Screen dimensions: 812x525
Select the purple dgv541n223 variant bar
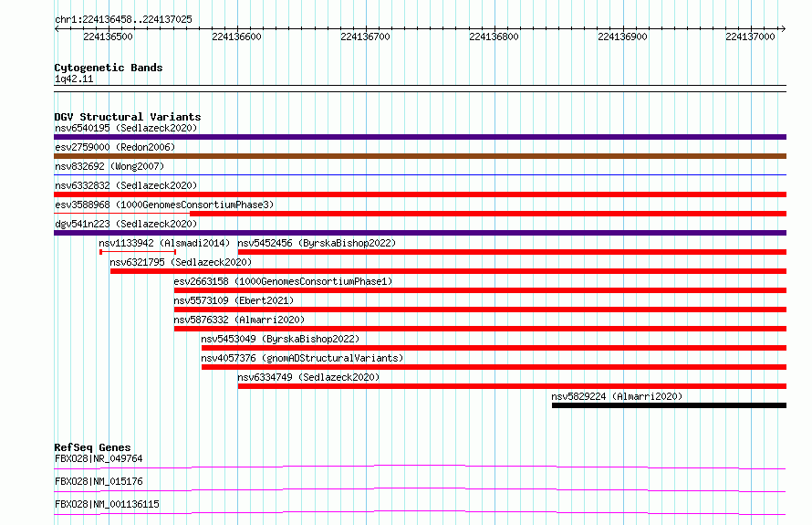(420, 233)
